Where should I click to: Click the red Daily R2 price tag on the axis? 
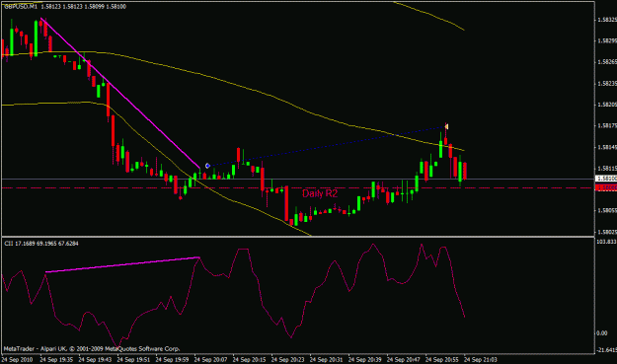pos(606,187)
